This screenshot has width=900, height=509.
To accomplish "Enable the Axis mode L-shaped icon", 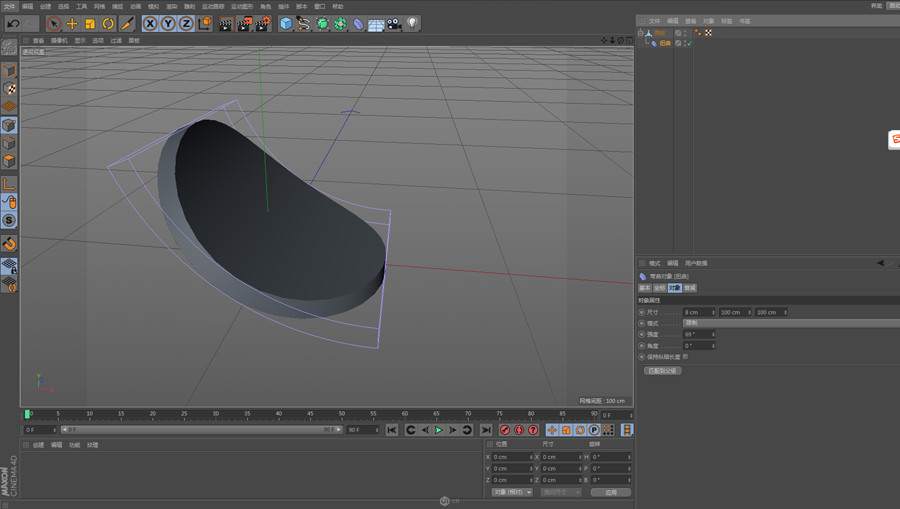I will 9,184.
